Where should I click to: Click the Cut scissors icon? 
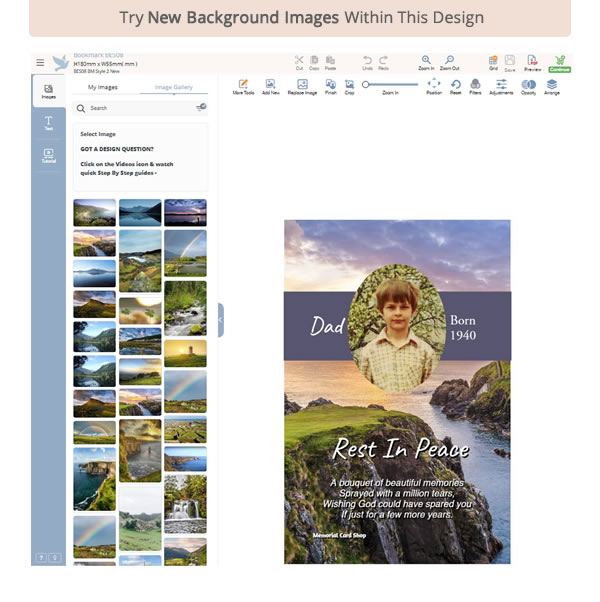coord(299,62)
